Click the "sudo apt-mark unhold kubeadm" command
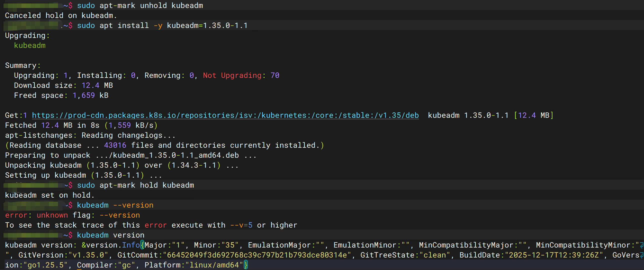The image size is (644, 270). click(x=140, y=5)
